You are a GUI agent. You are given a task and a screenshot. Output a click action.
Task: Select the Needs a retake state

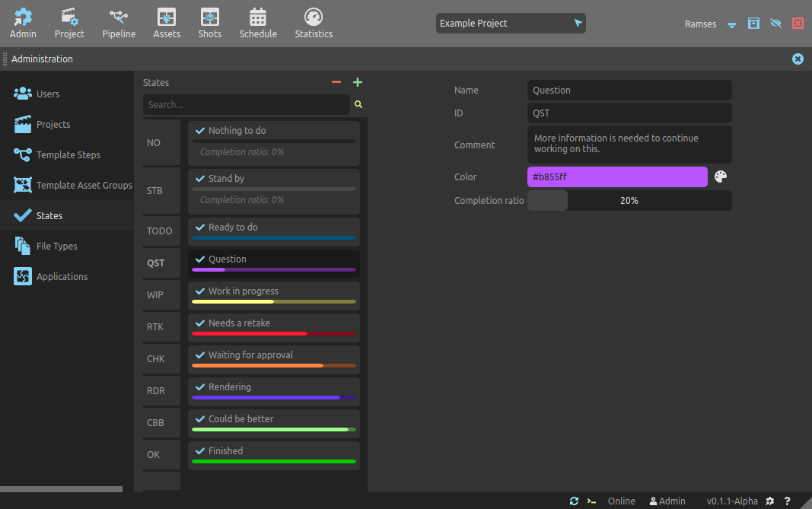point(273,327)
